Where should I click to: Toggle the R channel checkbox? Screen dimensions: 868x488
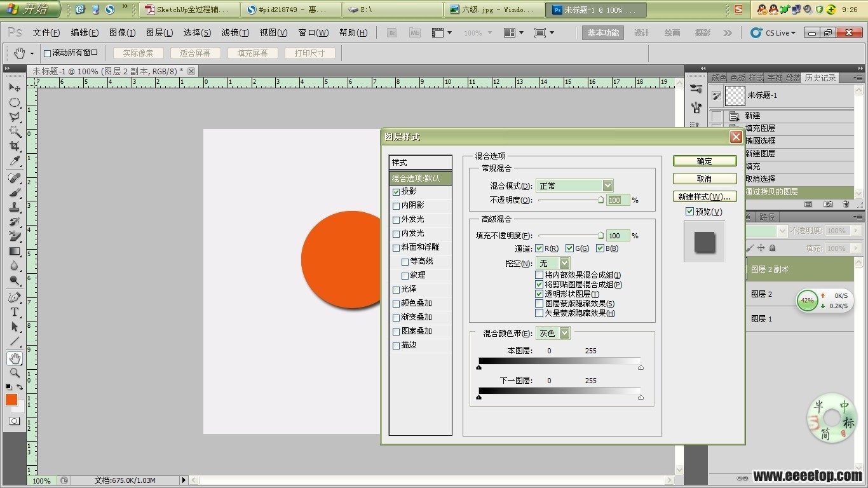click(x=539, y=248)
